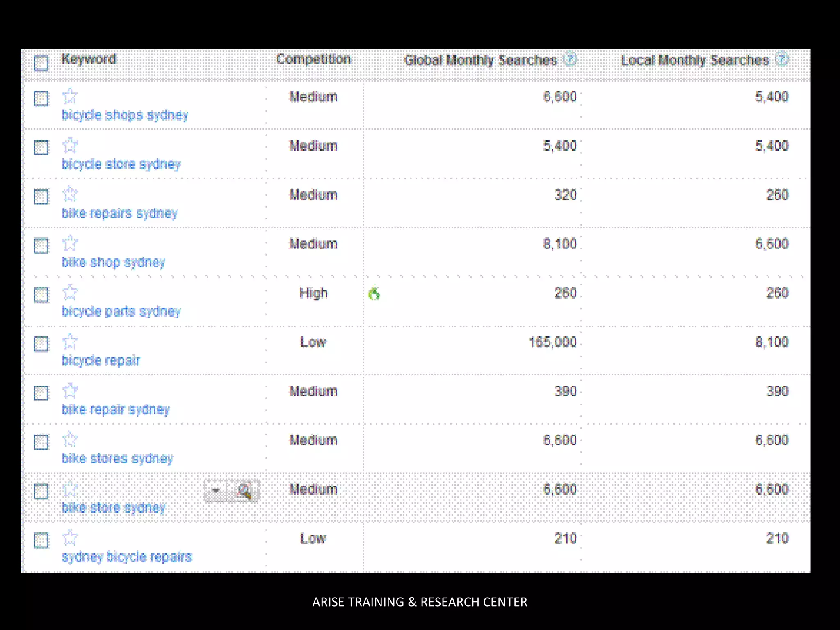The height and width of the screenshot is (630, 840).
Task: Check the 'bike shop sydney' row checkbox
Action: pyautogui.click(x=41, y=246)
